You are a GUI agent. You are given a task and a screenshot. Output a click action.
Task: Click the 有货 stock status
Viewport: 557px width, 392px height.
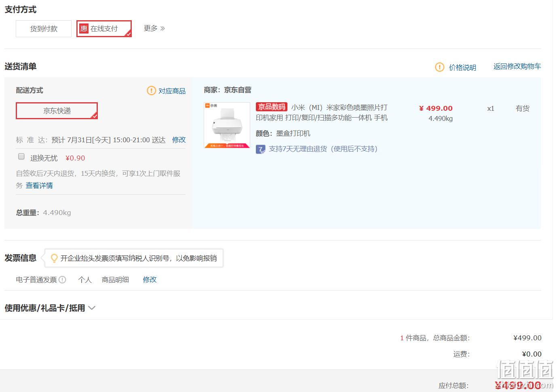(x=523, y=108)
